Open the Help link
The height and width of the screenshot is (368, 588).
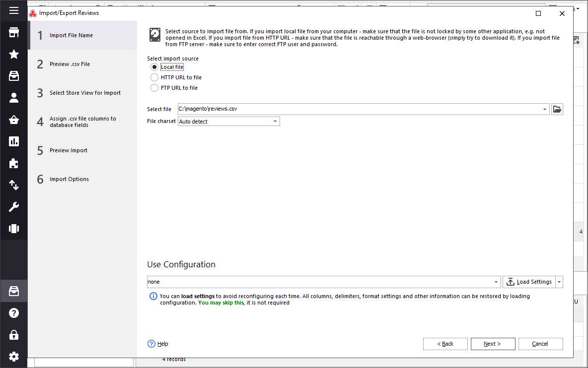163,344
